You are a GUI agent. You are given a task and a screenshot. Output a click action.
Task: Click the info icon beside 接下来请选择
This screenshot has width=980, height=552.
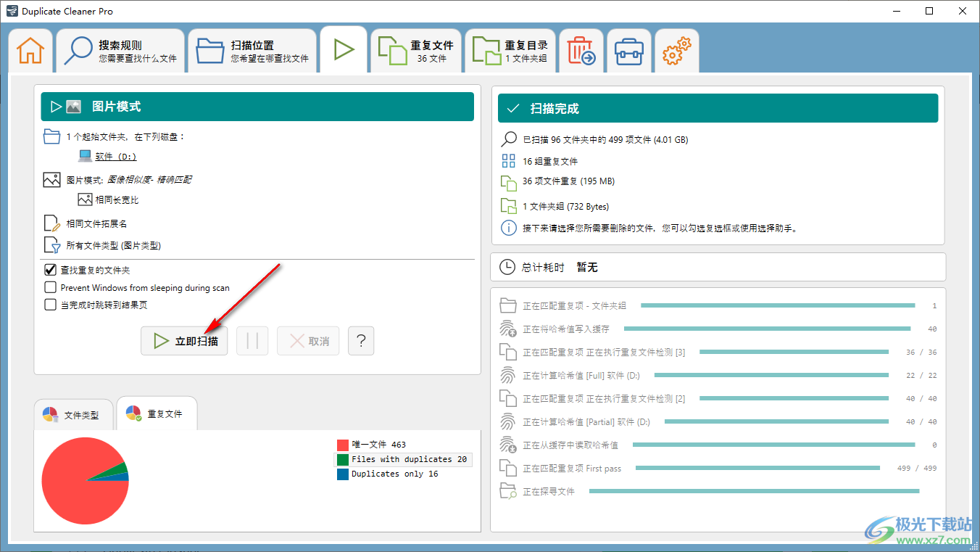tap(509, 228)
